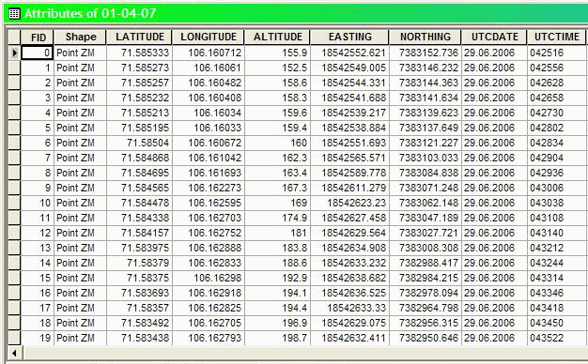Click UTCTIME value 042516
Image resolution: width=588 pixels, height=364 pixels.
[x=547, y=53]
